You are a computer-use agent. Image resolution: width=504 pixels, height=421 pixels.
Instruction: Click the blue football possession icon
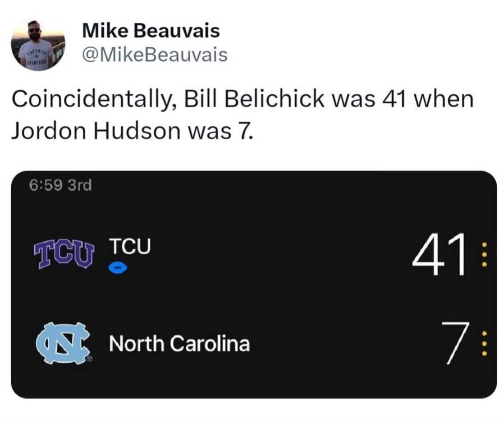118,269
